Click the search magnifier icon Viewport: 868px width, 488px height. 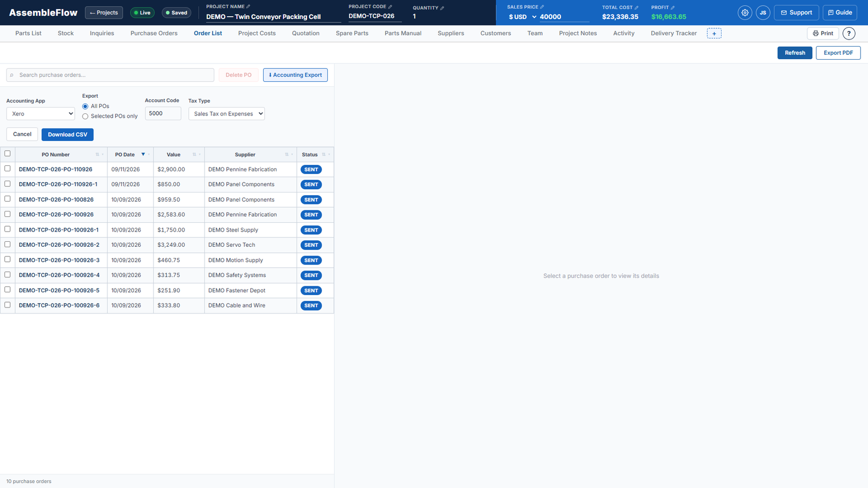click(x=12, y=75)
